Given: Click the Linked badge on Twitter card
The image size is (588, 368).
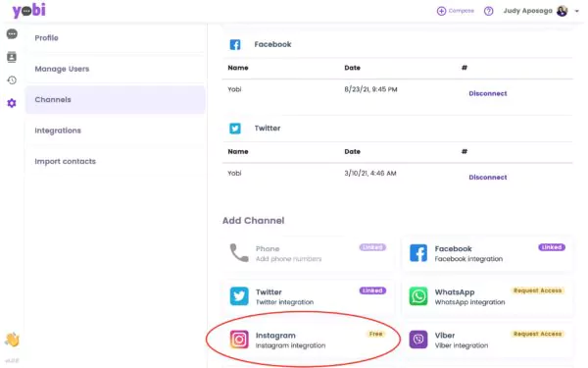Looking at the screenshot, I should pyautogui.click(x=372, y=290).
